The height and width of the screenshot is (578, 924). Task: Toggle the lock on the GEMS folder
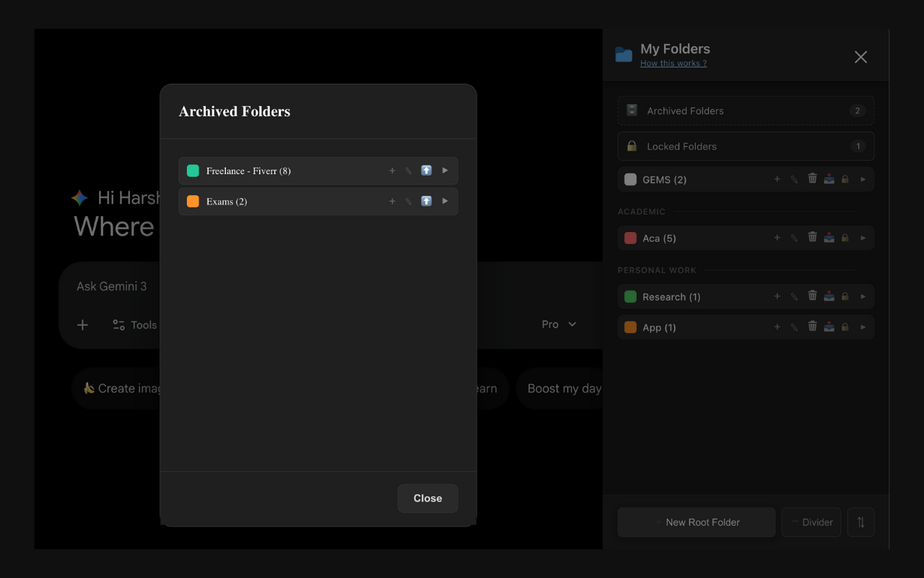coord(845,178)
